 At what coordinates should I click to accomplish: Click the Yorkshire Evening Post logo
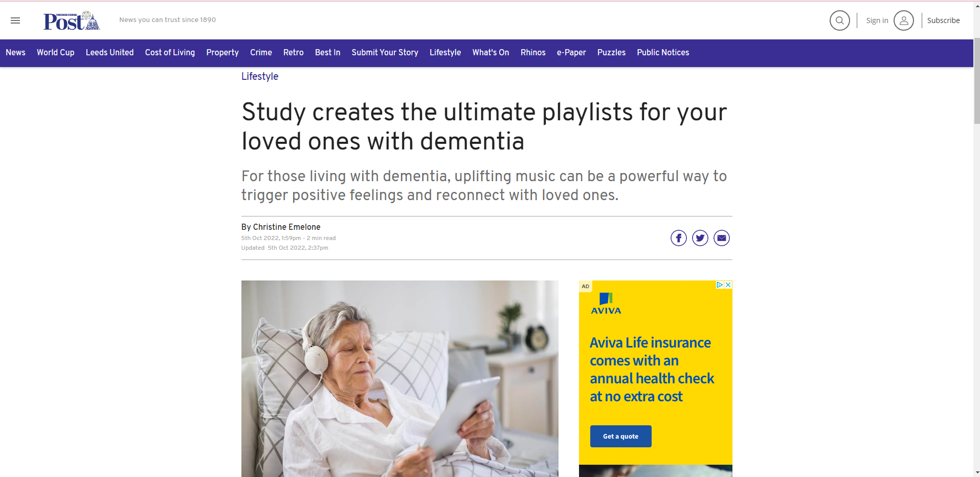72,21
